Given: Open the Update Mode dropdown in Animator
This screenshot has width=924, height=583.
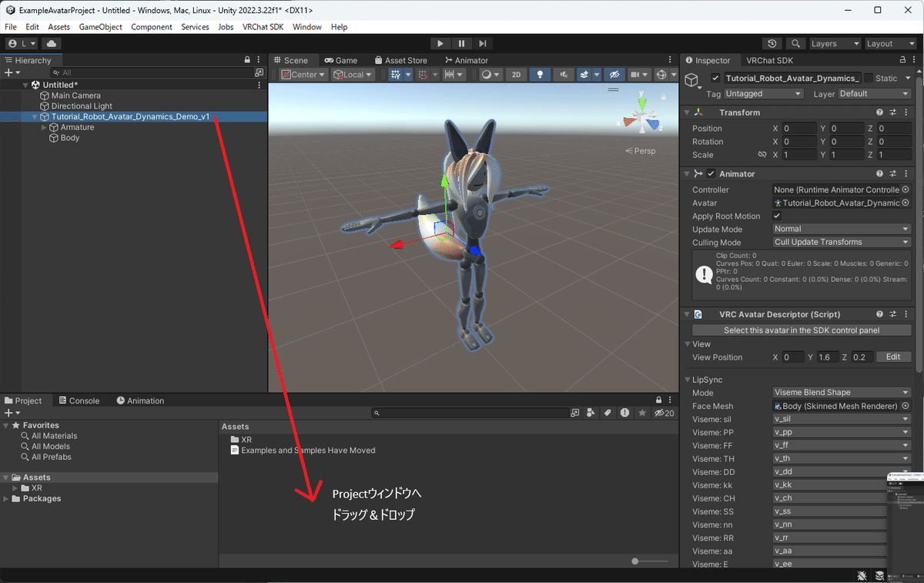Looking at the screenshot, I should pos(841,229).
